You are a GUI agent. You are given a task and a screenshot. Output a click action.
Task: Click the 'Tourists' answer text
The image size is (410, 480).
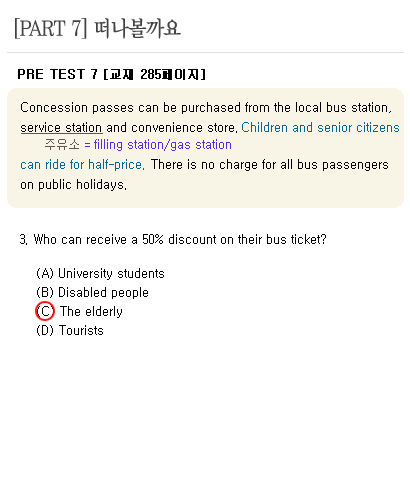pyautogui.click(x=81, y=330)
